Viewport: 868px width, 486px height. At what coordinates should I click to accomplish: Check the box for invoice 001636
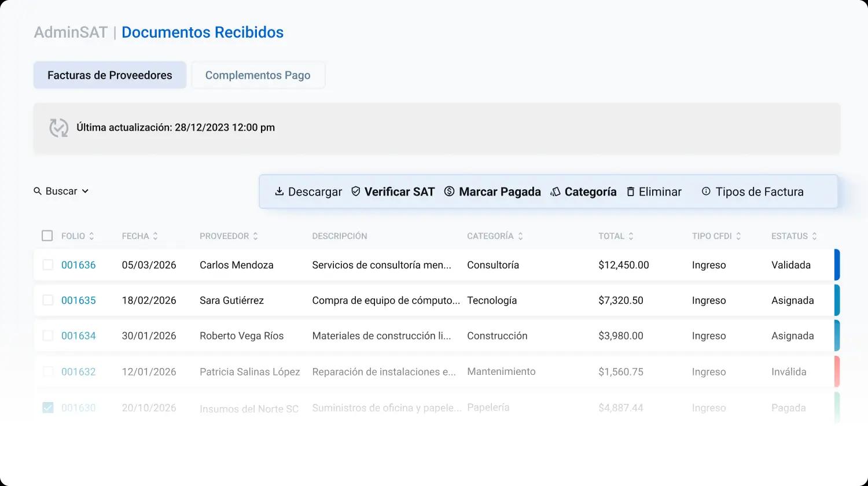(48, 265)
